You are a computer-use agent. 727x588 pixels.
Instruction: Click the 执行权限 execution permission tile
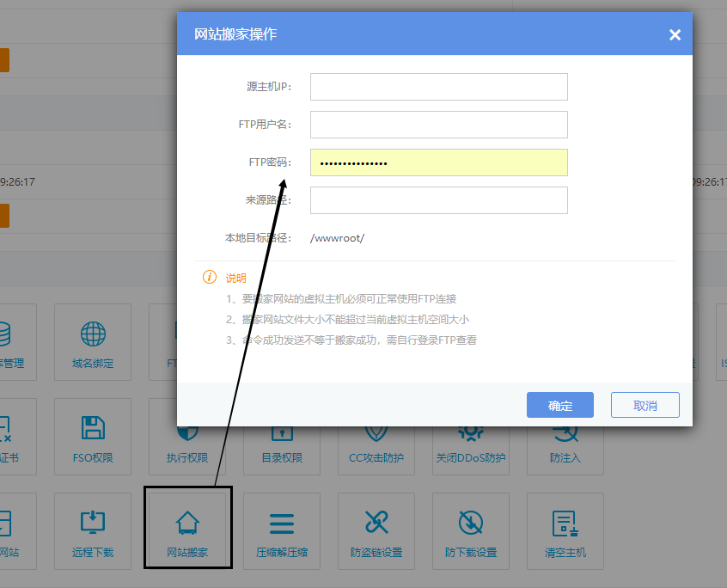187,445
